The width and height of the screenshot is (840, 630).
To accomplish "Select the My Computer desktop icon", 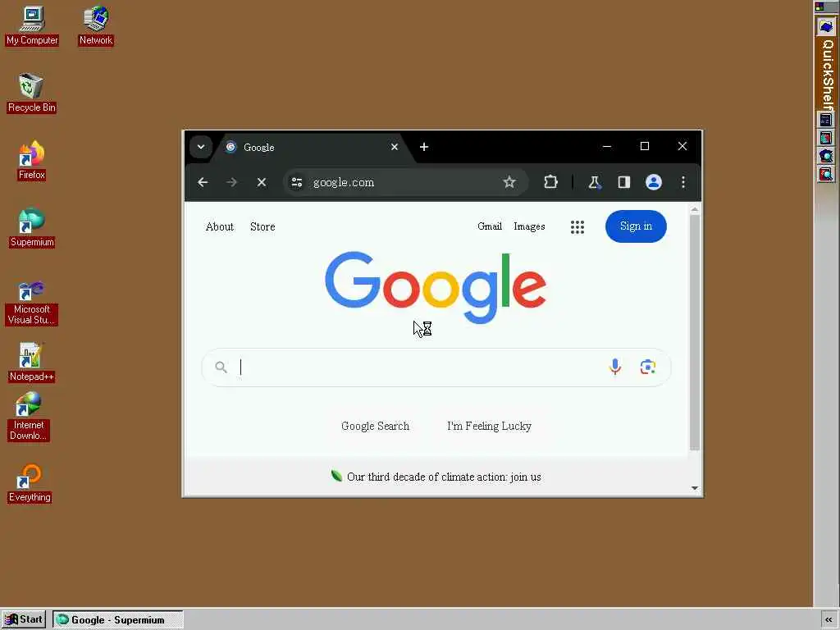I will tap(32, 25).
